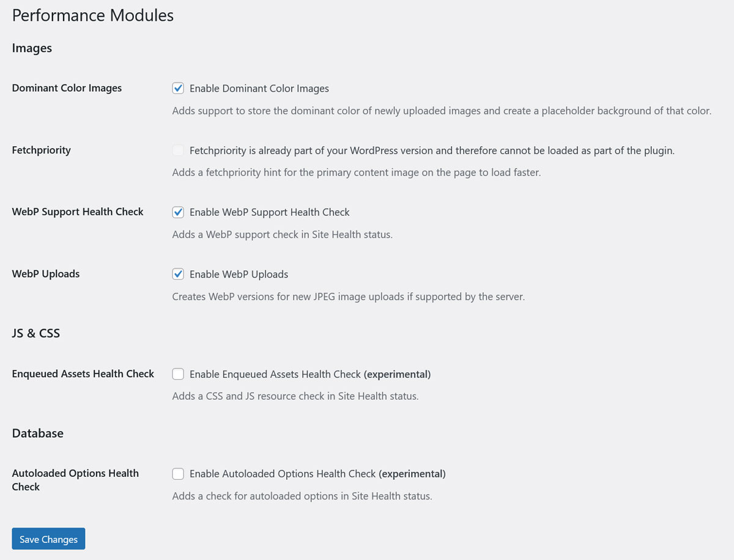Click the Save Changes button

pyautogui.click(x=48, y=539)
